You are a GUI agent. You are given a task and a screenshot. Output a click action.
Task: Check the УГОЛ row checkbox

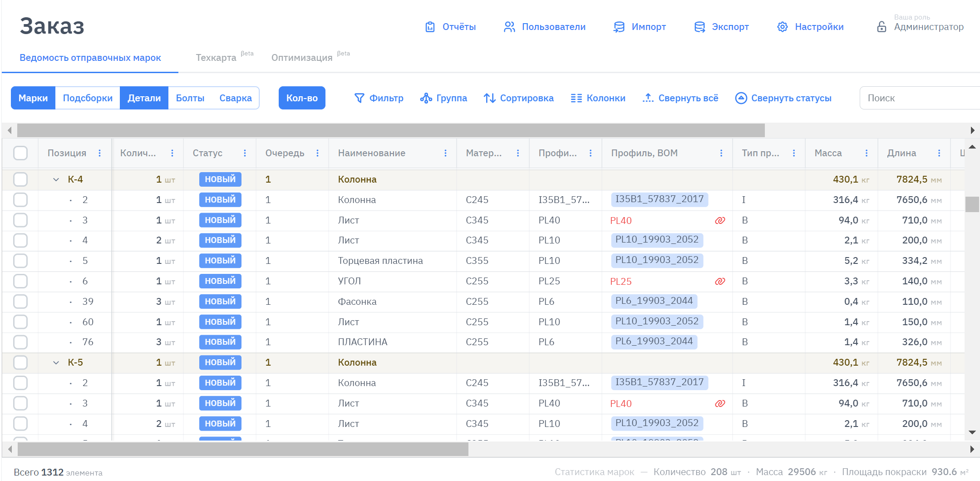click(20, 281)
